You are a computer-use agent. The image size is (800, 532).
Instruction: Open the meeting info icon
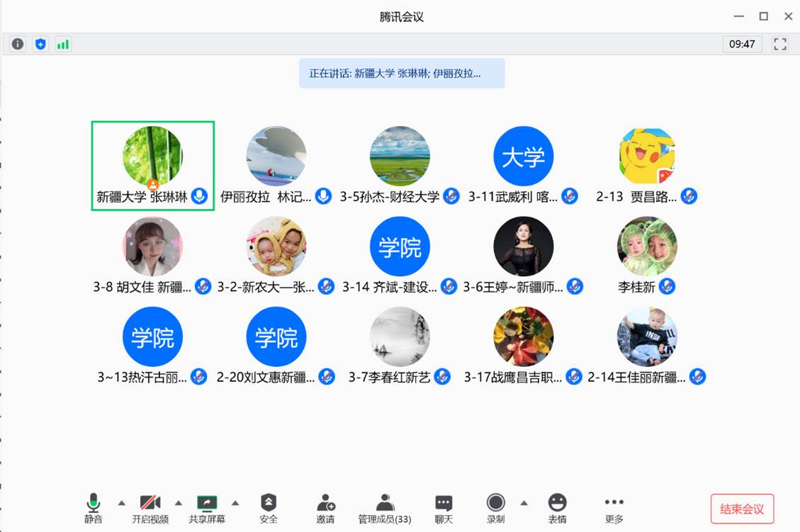17,44
